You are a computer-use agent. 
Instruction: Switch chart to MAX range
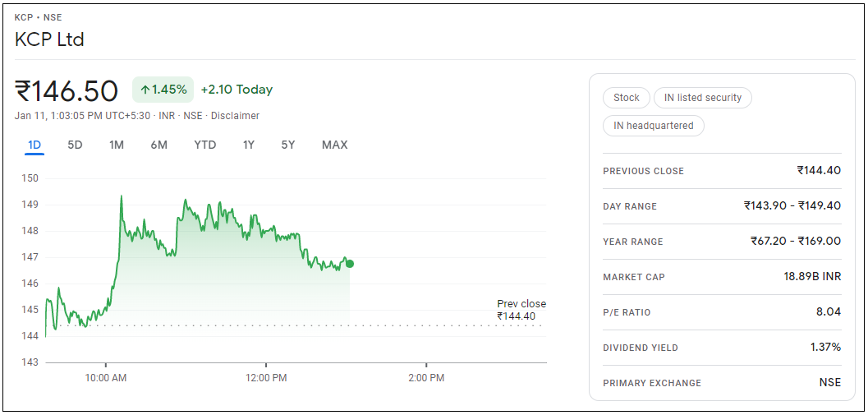point(335,145)
